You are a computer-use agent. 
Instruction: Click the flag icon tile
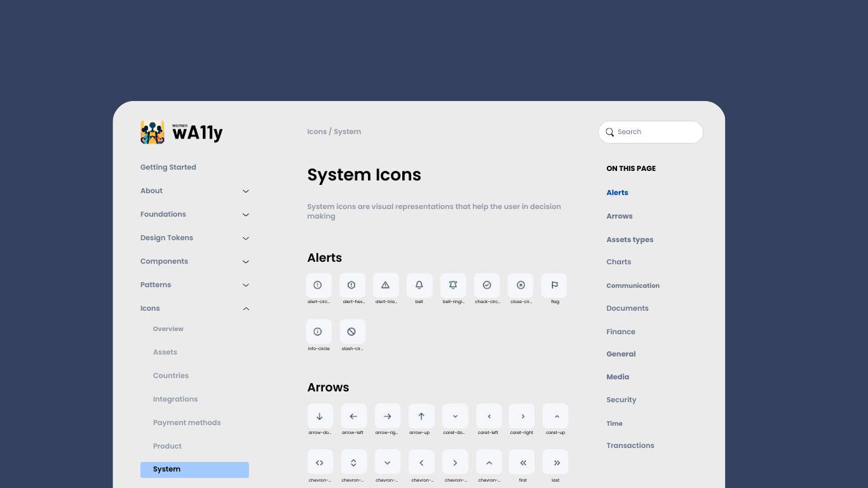click(554, 285)
